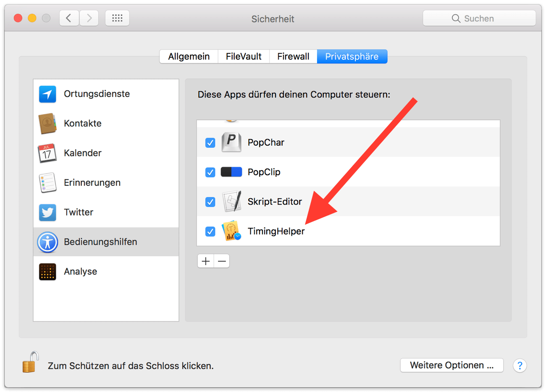This screenshot has width=546, height=392.
Task: Select Kontakte in the sidebar list
Action: coord(106,124)
